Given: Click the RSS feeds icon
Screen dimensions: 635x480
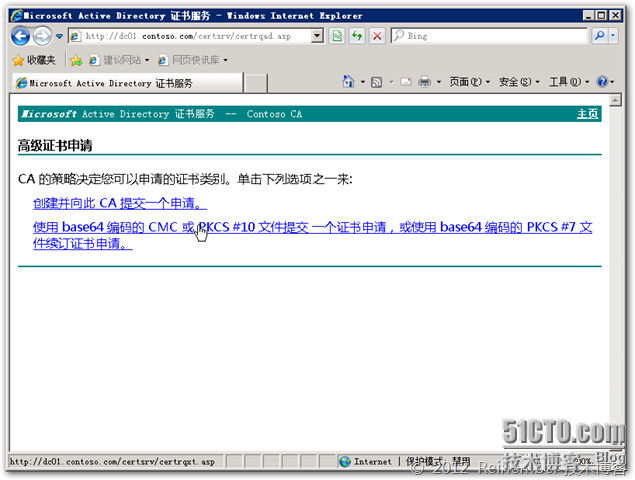Looking at the screenshot, I should pyautogui.click(x=377, y=82).
